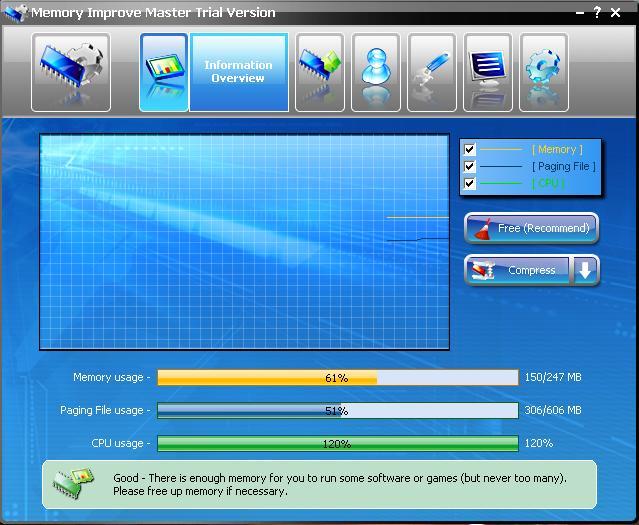Open the memory chip and gears main icon
Viewport: 639px width, 525px height.
(71, 73)
